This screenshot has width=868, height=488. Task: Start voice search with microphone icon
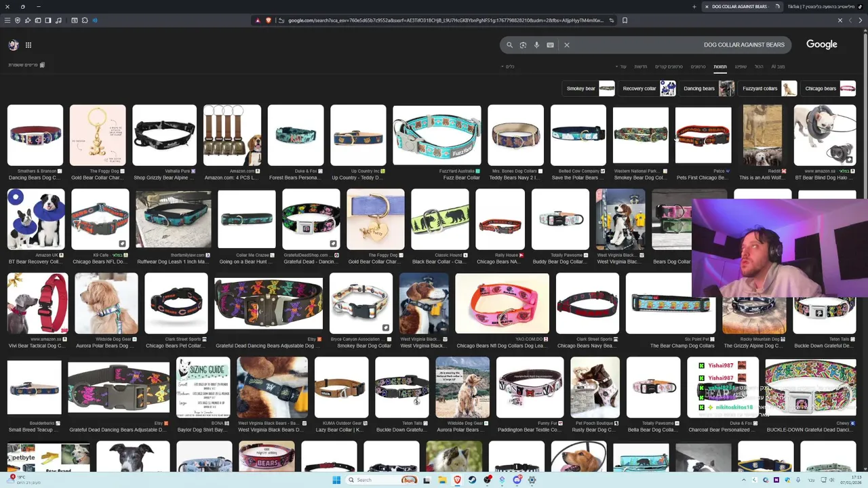[536, 45]
